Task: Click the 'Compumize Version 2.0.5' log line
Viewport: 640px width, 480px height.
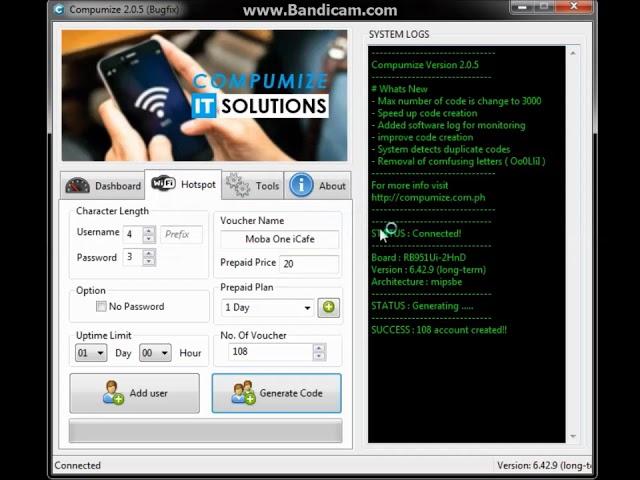Action: pyautogui.click(x=424, y=65)
